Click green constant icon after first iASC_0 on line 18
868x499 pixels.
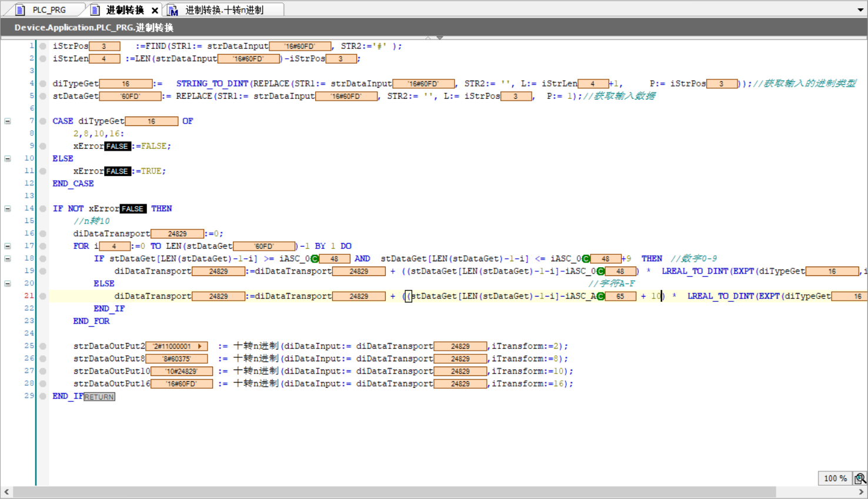[x=315, y=259]
